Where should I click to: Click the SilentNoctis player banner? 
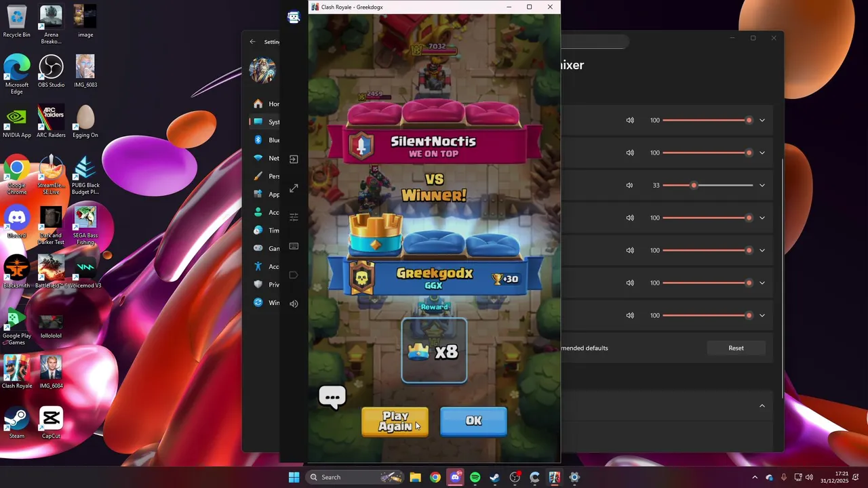coord(434,146)
